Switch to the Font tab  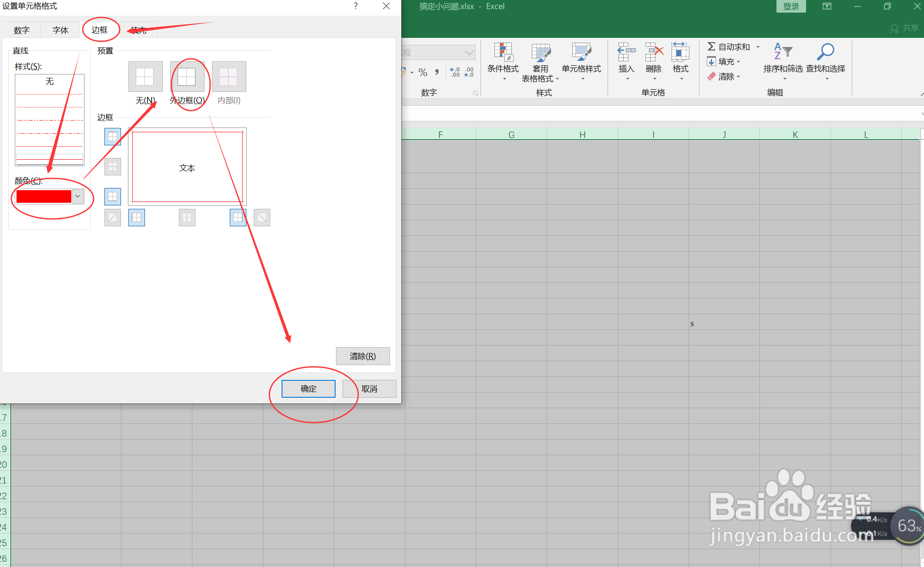(60, 30)
